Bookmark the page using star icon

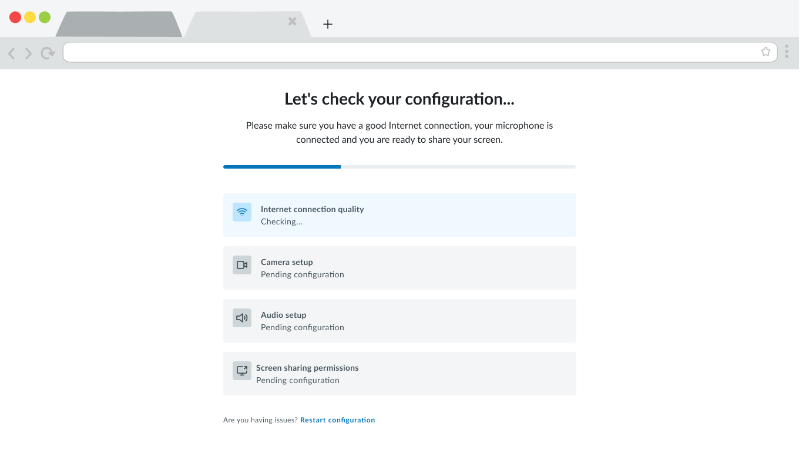[x=765, y=52]
